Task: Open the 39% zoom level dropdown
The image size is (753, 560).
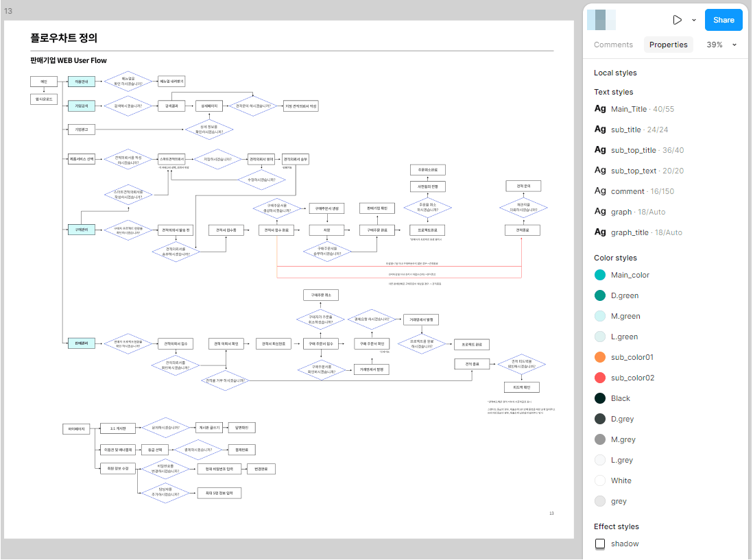Action: pos(721,45)
